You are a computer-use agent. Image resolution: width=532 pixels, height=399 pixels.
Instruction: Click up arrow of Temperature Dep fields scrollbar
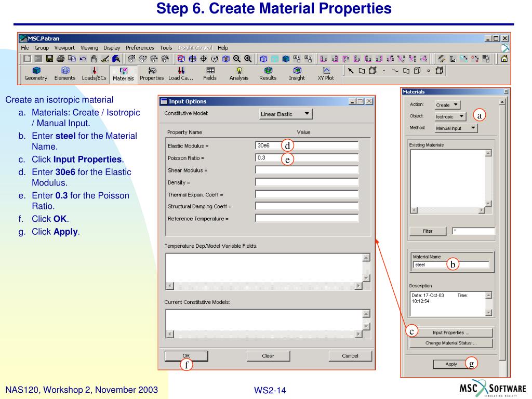coord(366,258)
